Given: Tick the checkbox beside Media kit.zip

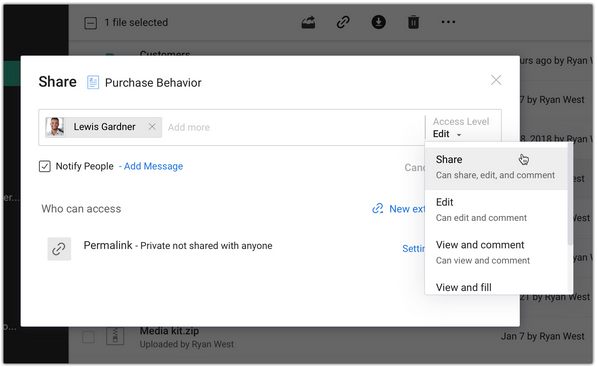Looking at the screenshot, I should coord(88,337).
